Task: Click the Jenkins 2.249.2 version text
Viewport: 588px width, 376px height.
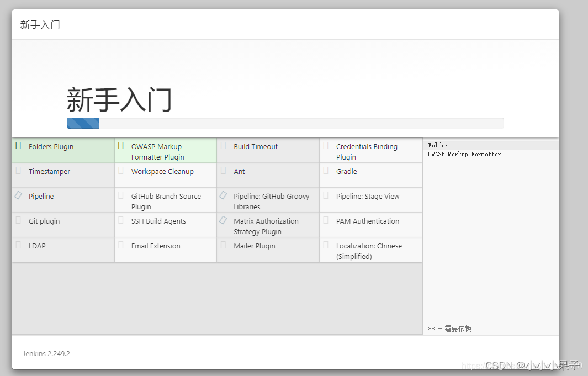Action: point(46,353)
